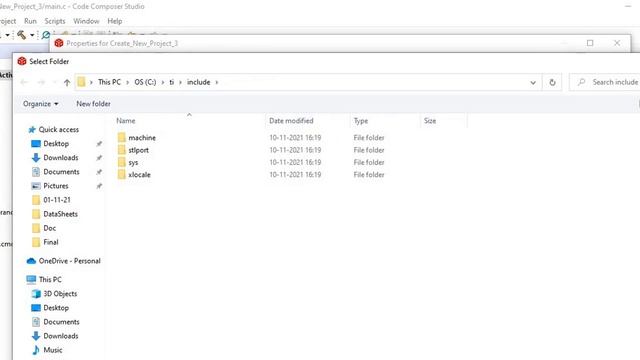This screenshot has width=640, height=360.
Task: Open 3D Objects under This PC
Action: (60, 293)
